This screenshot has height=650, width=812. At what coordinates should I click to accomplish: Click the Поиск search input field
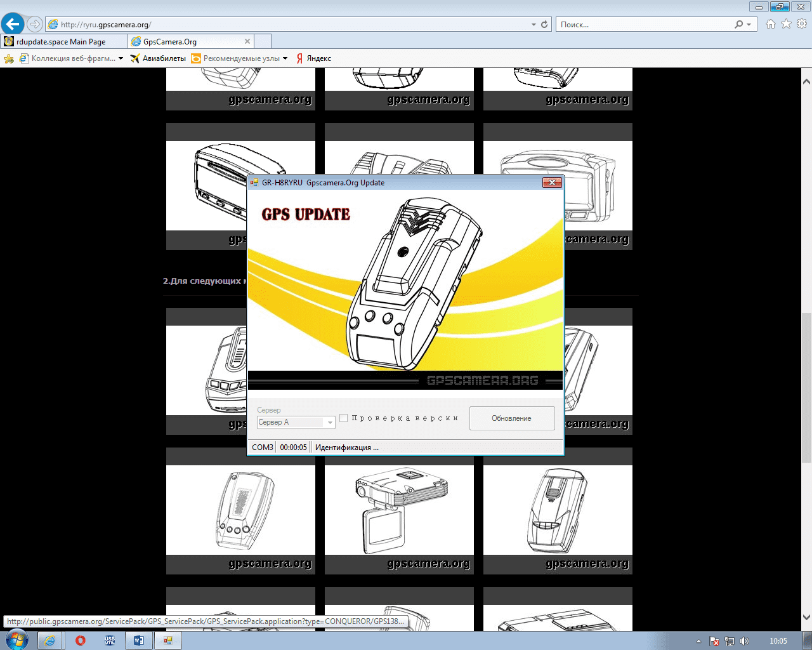(x=645, y=25)
